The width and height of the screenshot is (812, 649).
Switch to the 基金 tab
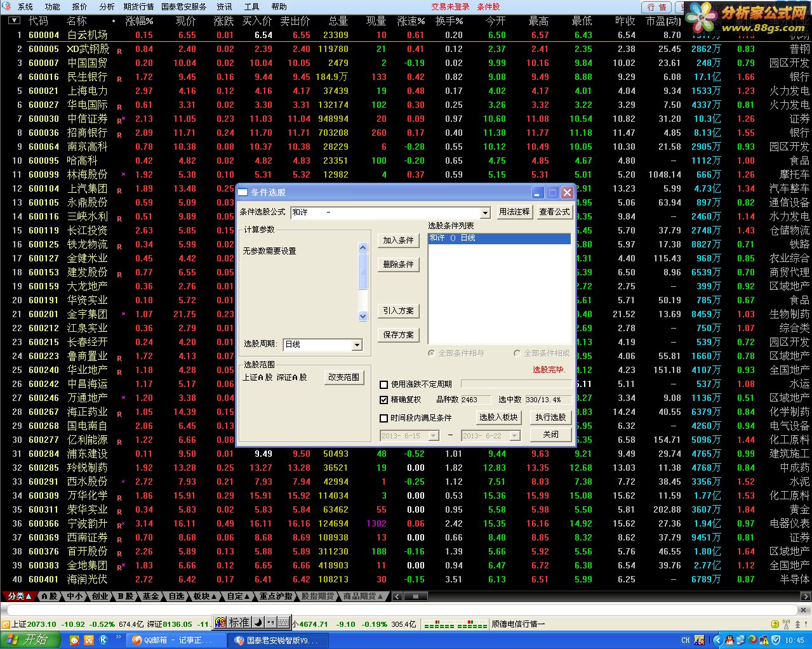[x=150, y=596]
